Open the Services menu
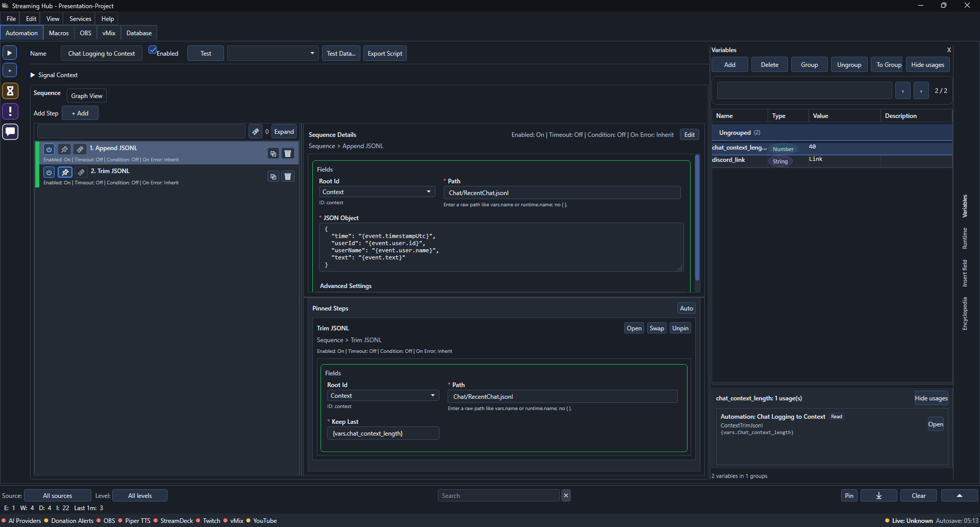 pyautogui.click(x=80, y=19)
